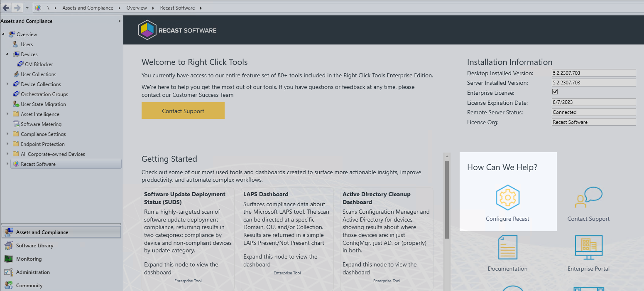Expand the Device Collections node
This screenshot has height=291, width=644.
pos(7,84)
